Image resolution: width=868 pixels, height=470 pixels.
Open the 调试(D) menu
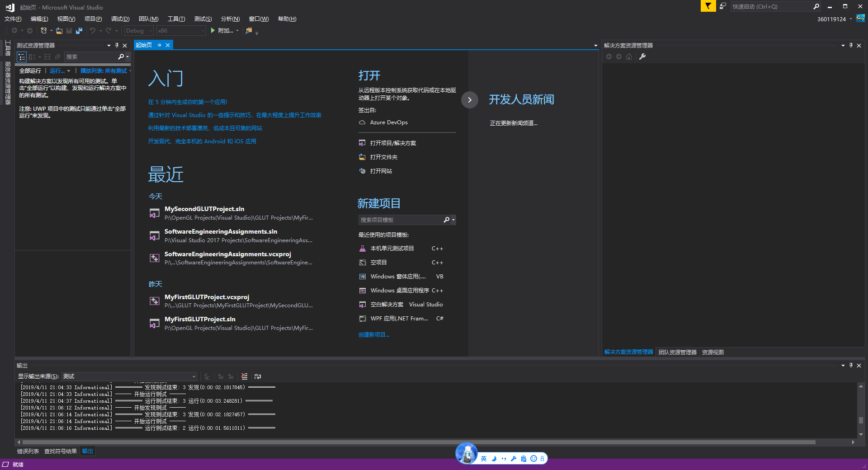point(120,19)
